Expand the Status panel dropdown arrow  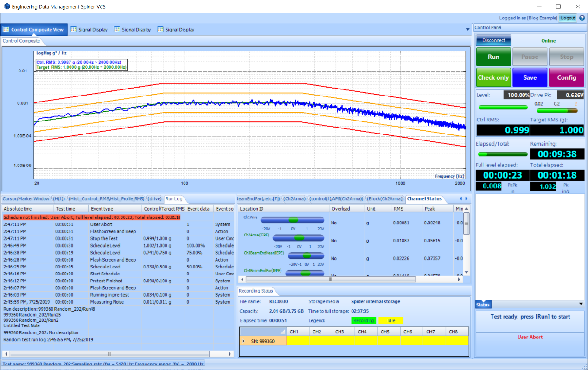[581, 304]
